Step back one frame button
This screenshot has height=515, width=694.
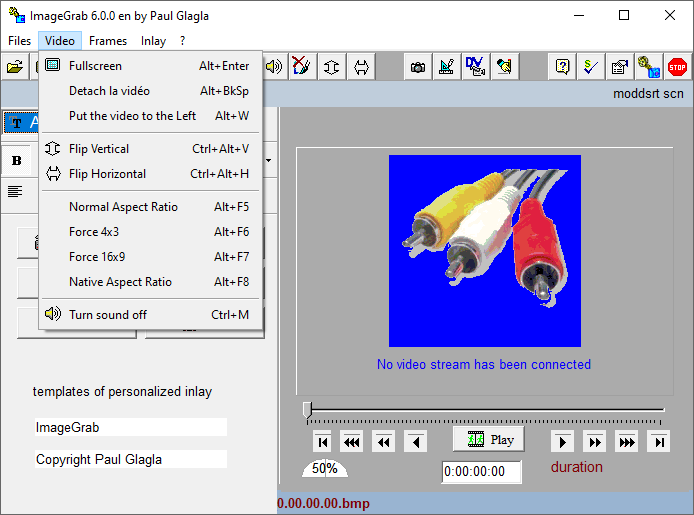tap(416, 442)
